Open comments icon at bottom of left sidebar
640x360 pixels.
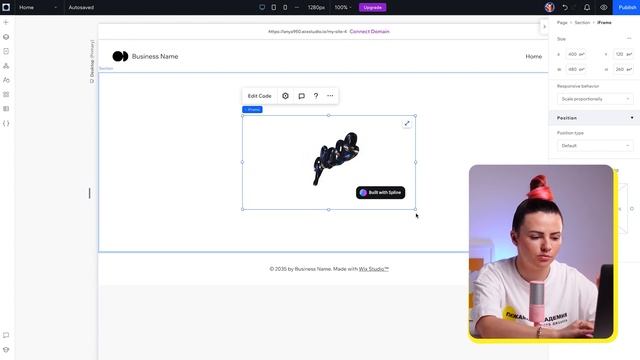pyautogui.click(x=6, y=335)
